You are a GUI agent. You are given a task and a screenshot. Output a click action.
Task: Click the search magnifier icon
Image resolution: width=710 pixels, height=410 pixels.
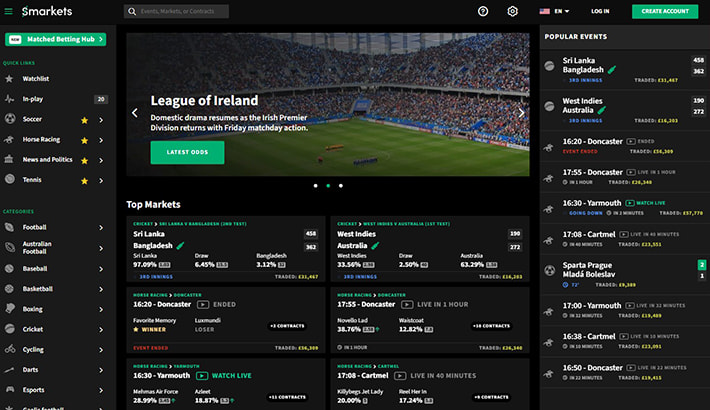(x=132, y=11)
